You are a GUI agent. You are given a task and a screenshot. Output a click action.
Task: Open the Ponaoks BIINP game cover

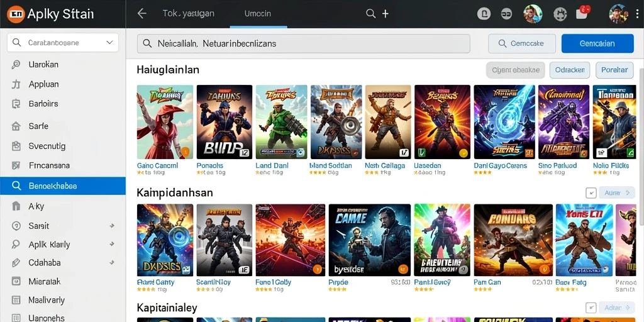pyautogui.click(x=225, y=122)
